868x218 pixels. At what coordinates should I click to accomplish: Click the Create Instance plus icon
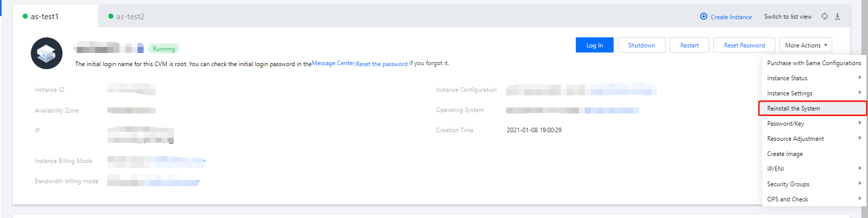pyautogui.click(x=704, y=17)
